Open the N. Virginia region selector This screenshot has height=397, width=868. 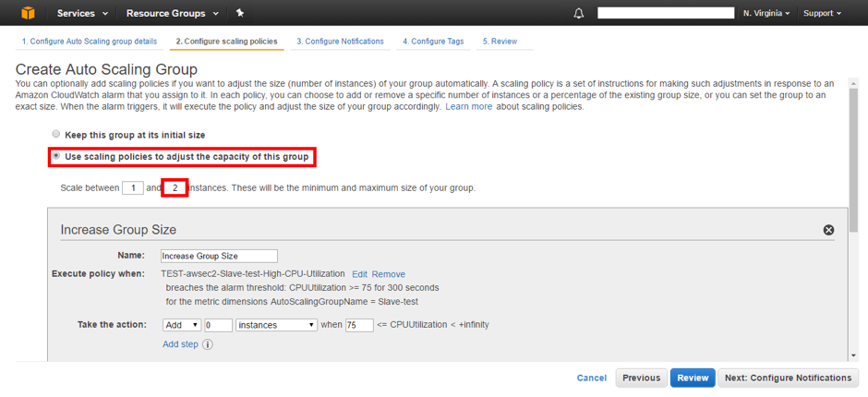coord(766,13)
